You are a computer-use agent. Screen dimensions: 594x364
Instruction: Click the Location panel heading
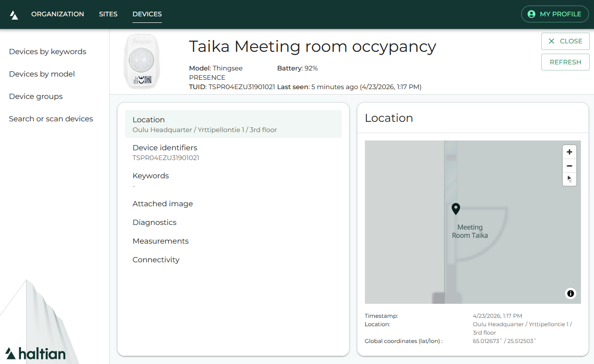pyautogui.click(x=389, y=118)
